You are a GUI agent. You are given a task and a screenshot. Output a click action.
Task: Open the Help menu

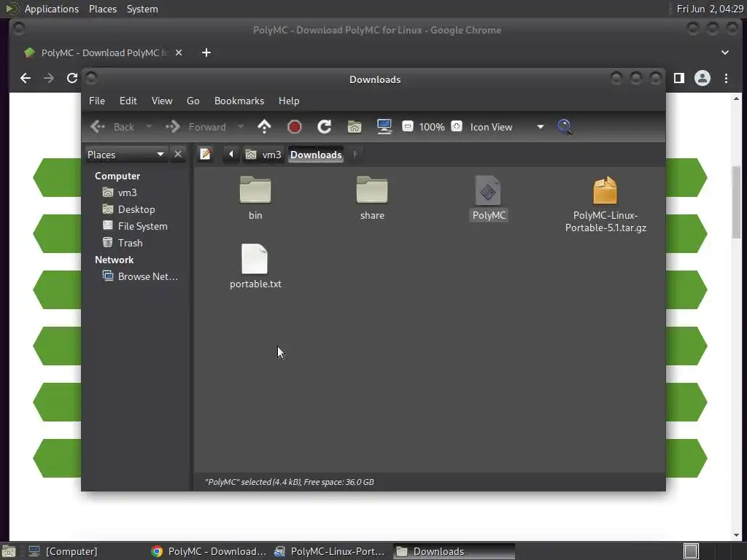coord(289,101)
